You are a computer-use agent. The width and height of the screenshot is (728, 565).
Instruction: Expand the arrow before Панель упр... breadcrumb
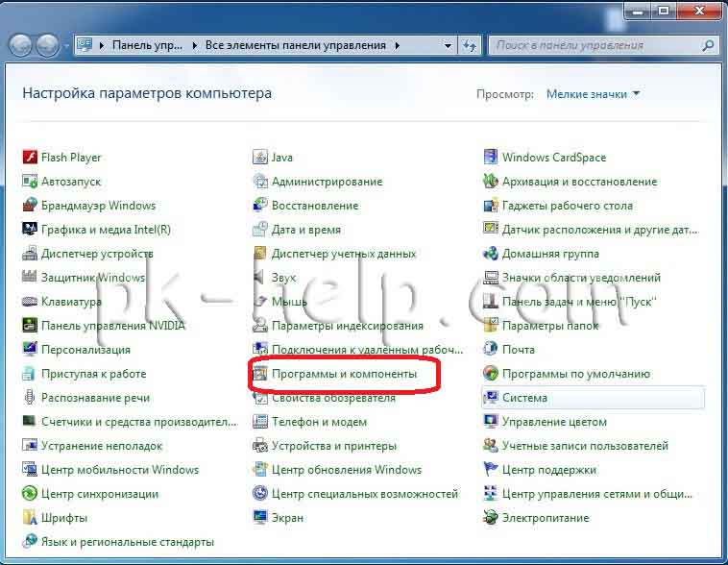click(x=102, y=45)
